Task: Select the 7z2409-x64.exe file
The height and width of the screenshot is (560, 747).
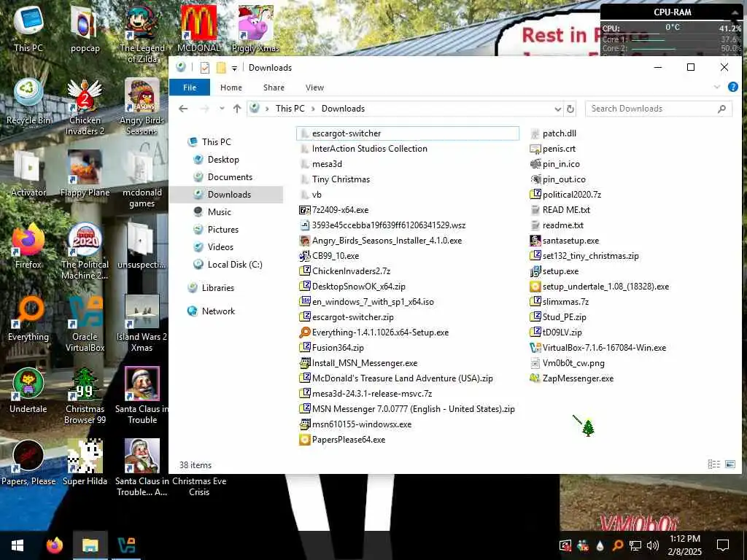Action: click(340, 210)
